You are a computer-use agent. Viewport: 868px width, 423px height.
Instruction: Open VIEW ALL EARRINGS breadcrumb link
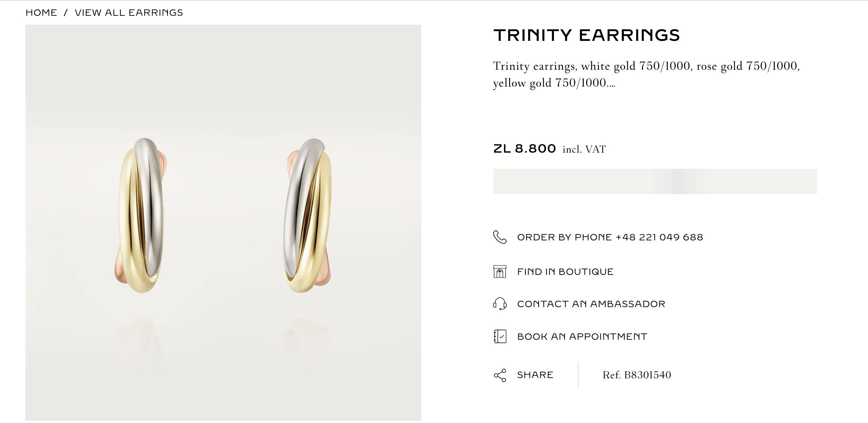click(129, 13)
